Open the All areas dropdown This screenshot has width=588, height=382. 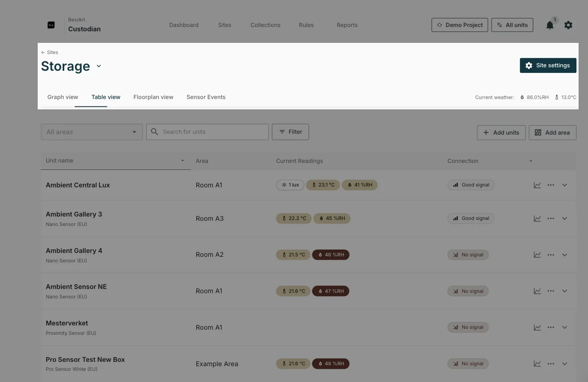92,132
